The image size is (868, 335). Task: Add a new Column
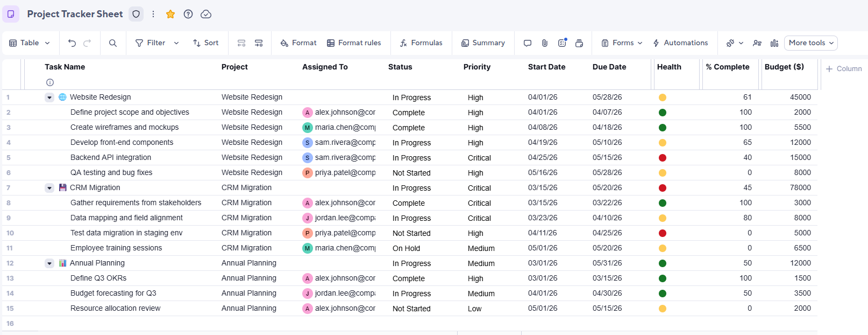844,69
